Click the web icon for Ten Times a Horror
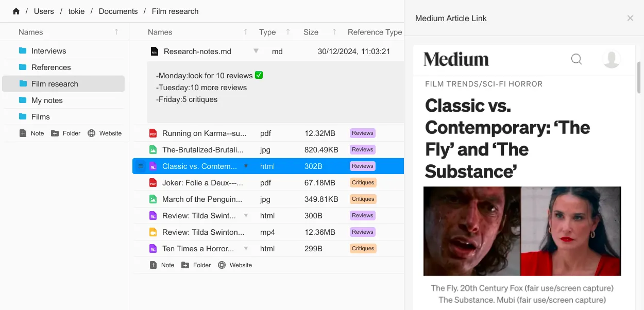 click(153, 249)
